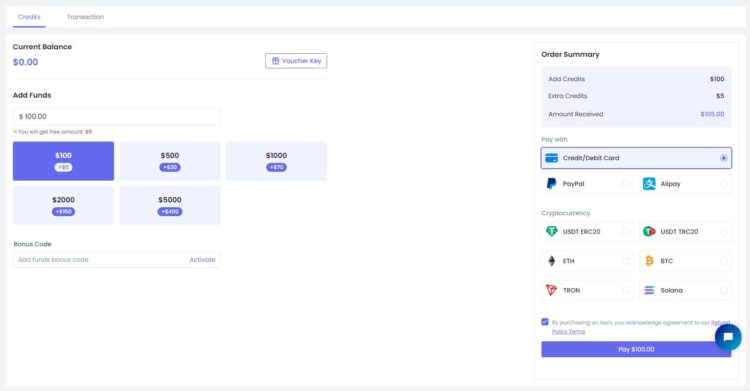Click the Cryptocurrency section label
Image resolution: width=750 pixels, height=391 pixels.
pos(566,213)
